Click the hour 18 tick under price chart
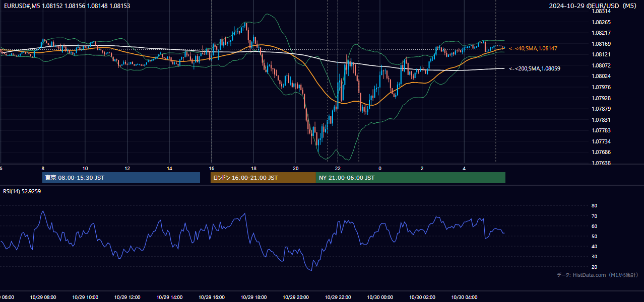Screen dimensions: 644x302 (x=254, y=169)
